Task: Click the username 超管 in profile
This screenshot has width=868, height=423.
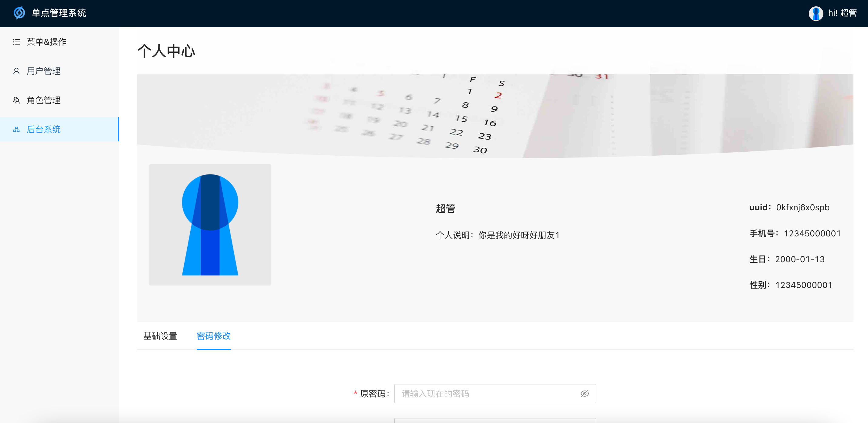Action: [x=446, y=208]
